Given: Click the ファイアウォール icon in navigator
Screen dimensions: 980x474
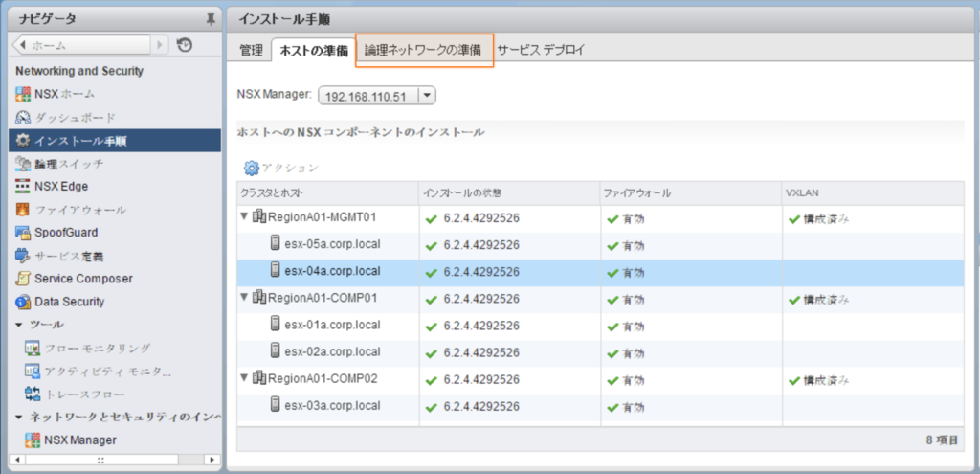Looking at the screenshot, I should 23,210.
